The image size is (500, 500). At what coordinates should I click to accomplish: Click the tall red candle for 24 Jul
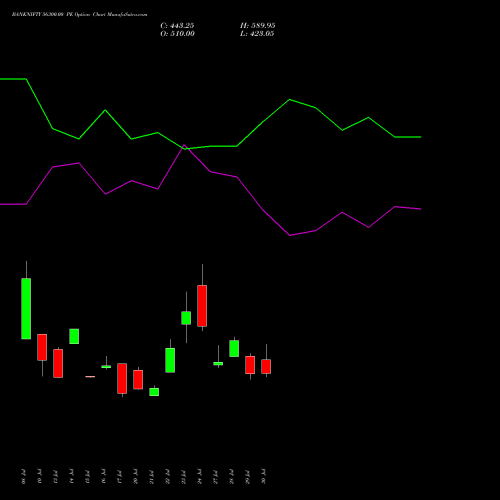click(202, 306)
